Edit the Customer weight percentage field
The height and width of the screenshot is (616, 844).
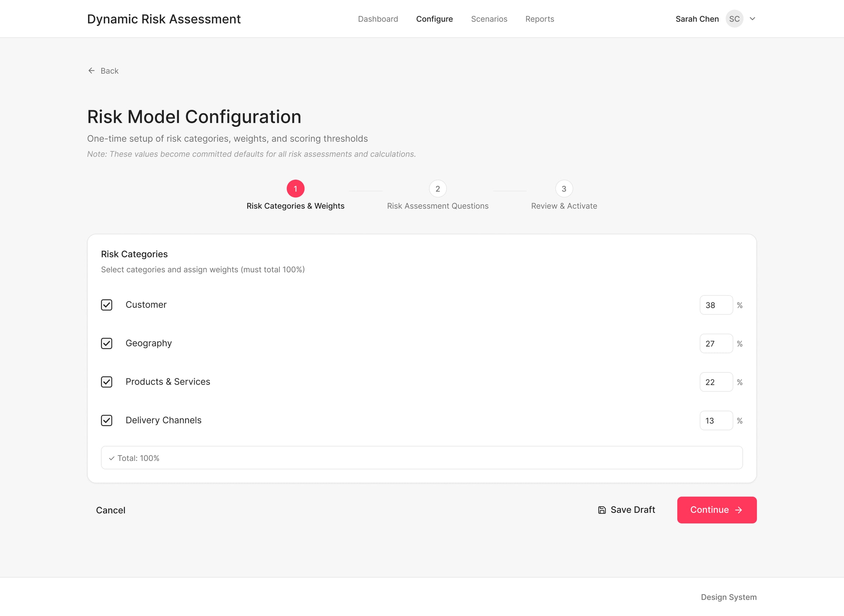(x=716, y=305)
